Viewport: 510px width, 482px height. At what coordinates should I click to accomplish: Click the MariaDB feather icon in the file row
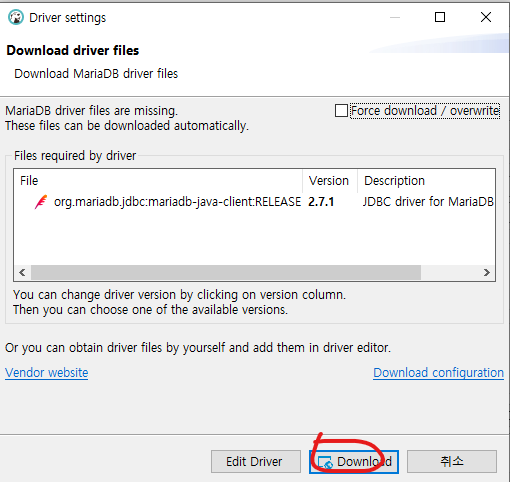pyautogui.click(x=41, y=202)
